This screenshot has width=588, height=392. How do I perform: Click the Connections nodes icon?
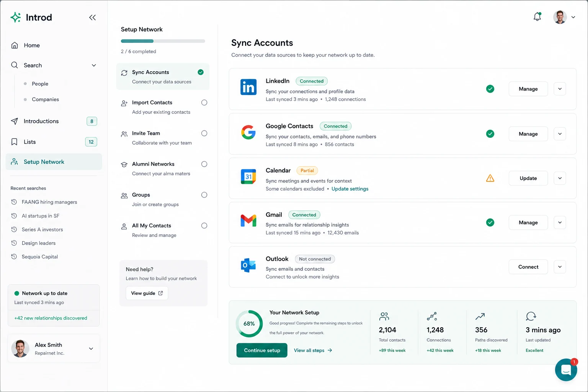[432, 316]
